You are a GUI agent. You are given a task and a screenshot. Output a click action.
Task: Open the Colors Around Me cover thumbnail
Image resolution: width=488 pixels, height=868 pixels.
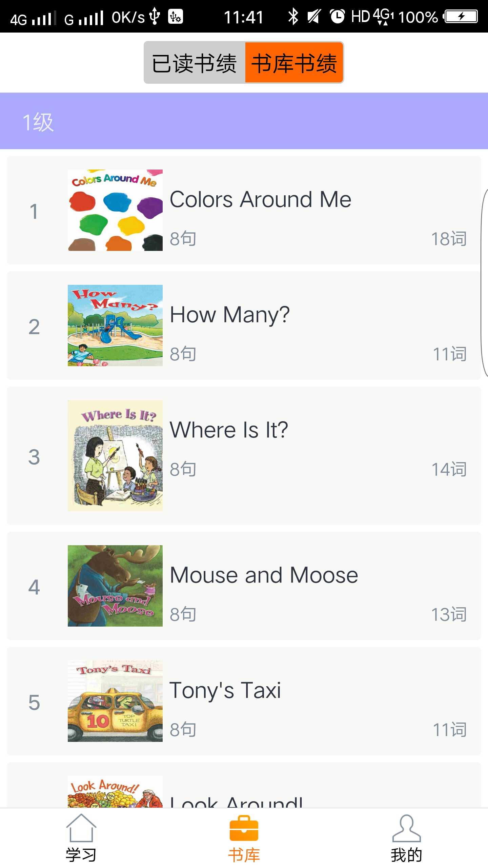(115, 210)
